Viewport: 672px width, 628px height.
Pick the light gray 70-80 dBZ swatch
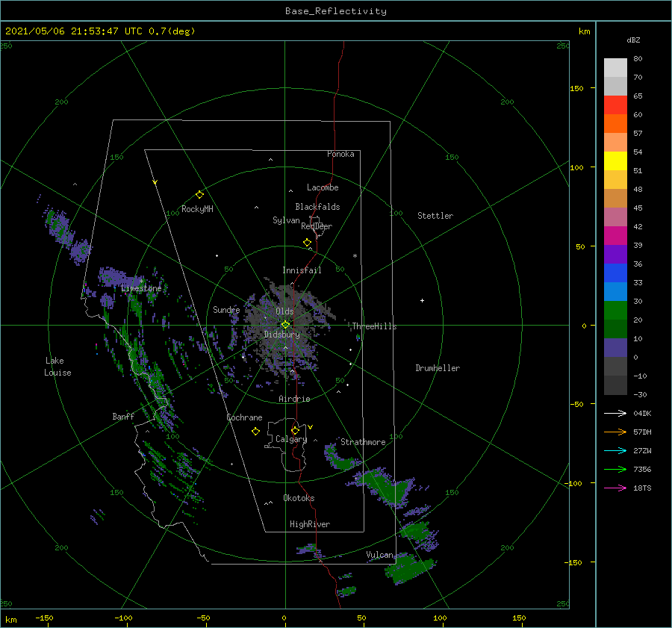pyautogui.click(x=615, y=67)
